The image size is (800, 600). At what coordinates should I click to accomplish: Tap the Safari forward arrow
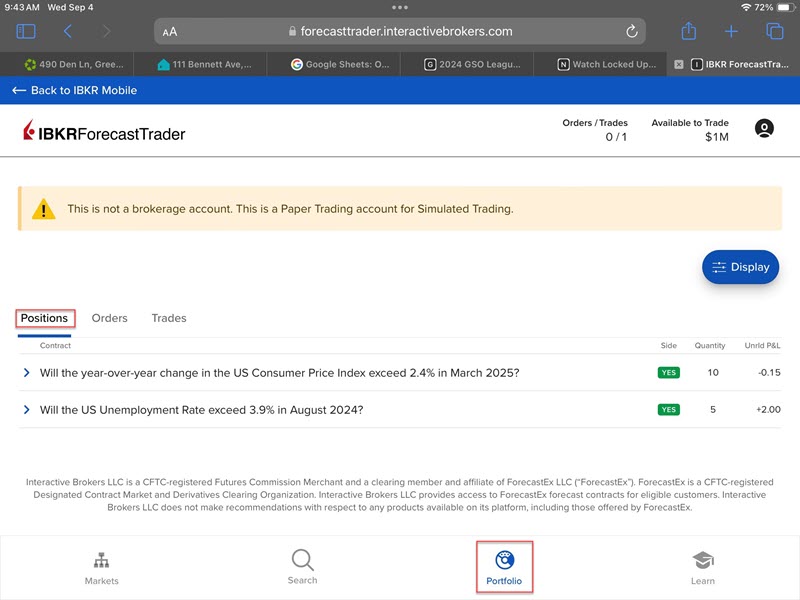point(106,32)
